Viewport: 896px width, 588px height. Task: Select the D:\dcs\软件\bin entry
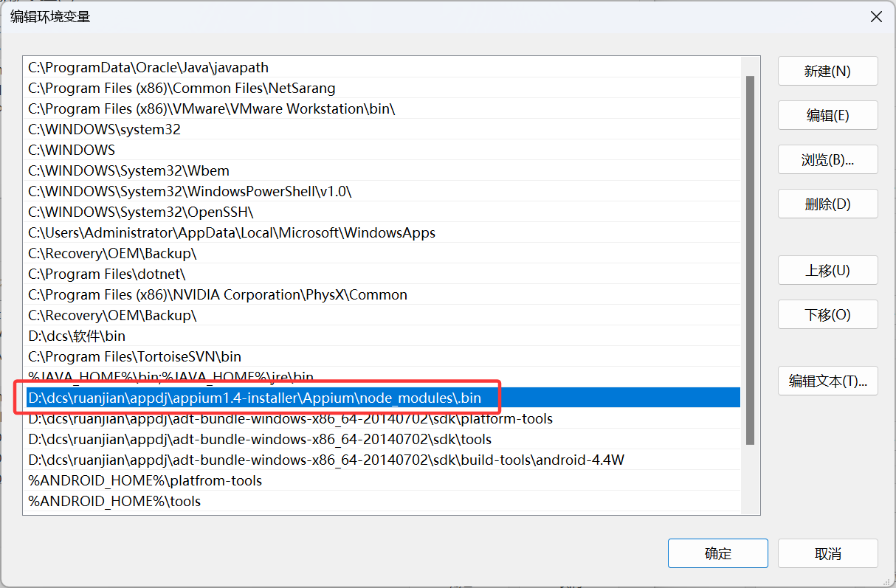[x=382, y=336]
